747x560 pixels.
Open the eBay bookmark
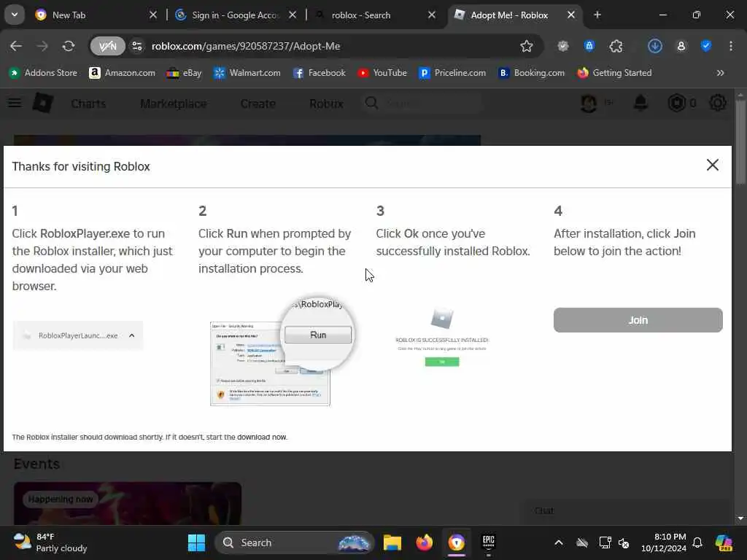point(185,73)
